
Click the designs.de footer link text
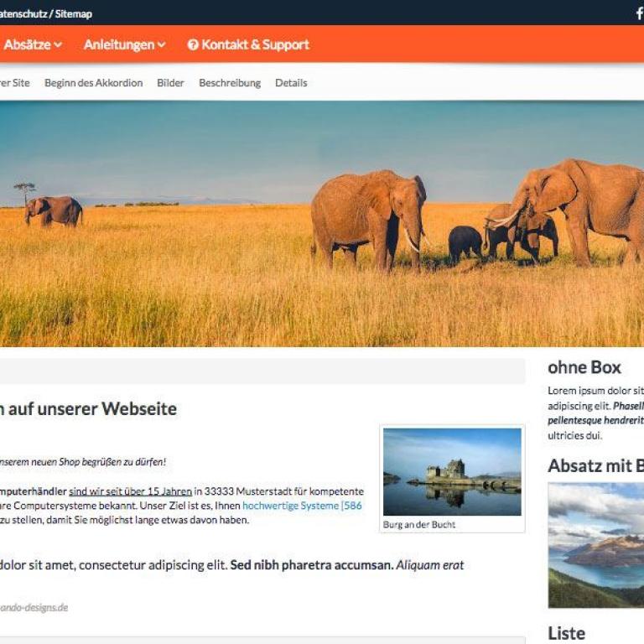point(34,607)
